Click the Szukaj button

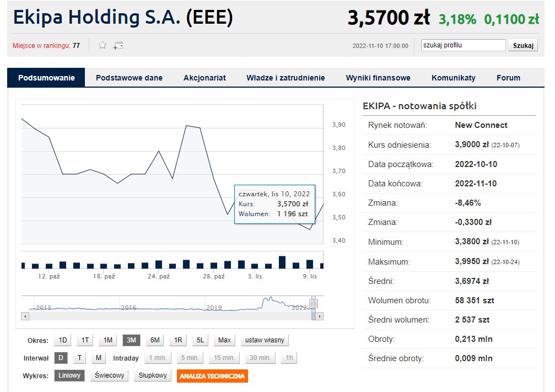[522, 45]
